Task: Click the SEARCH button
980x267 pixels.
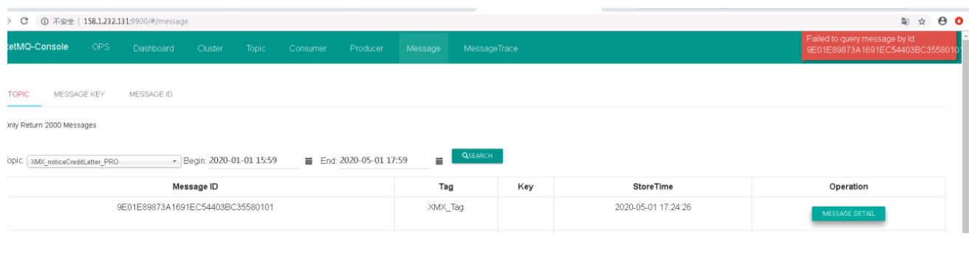Action: pos(477,156)
